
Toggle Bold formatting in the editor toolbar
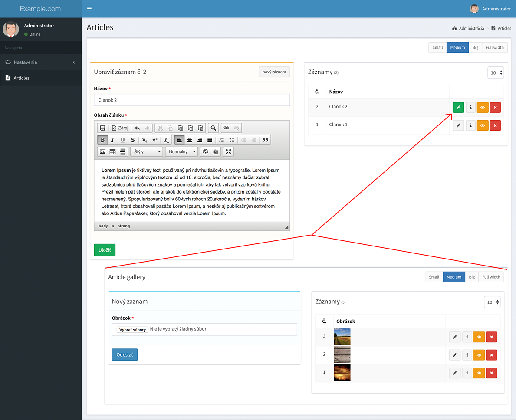click(102, 140)
